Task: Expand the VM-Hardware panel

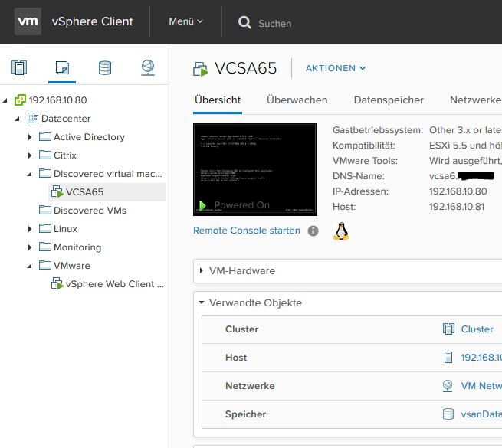Action: (x=202, y=270)
